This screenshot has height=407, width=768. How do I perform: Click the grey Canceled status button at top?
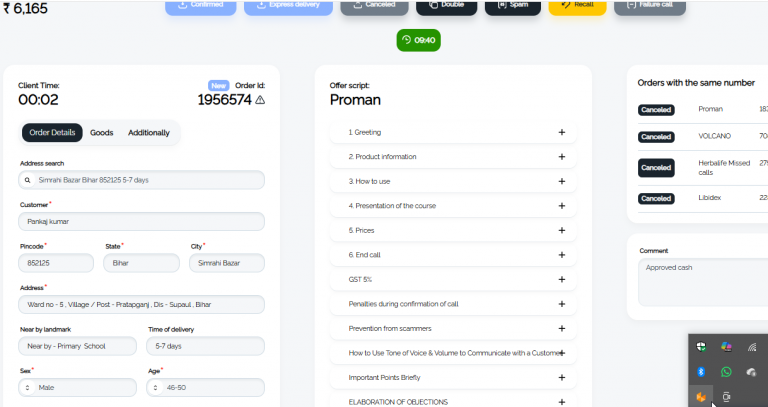(x=375, y=6)
